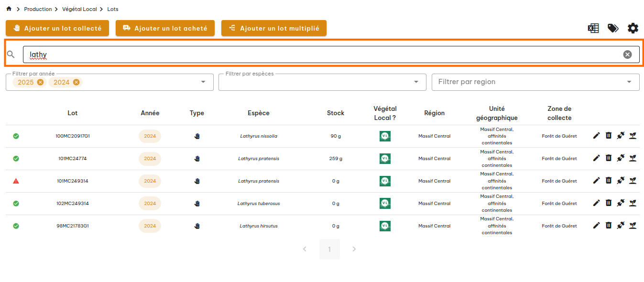Delete lot 101MC24774 using trash icon
644x282 pixels.
(609, 158)
